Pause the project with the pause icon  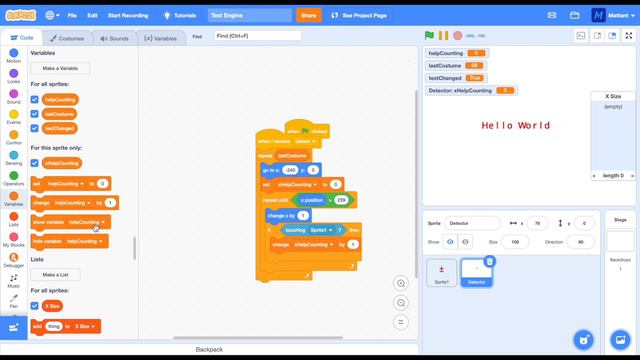point(443,36)
